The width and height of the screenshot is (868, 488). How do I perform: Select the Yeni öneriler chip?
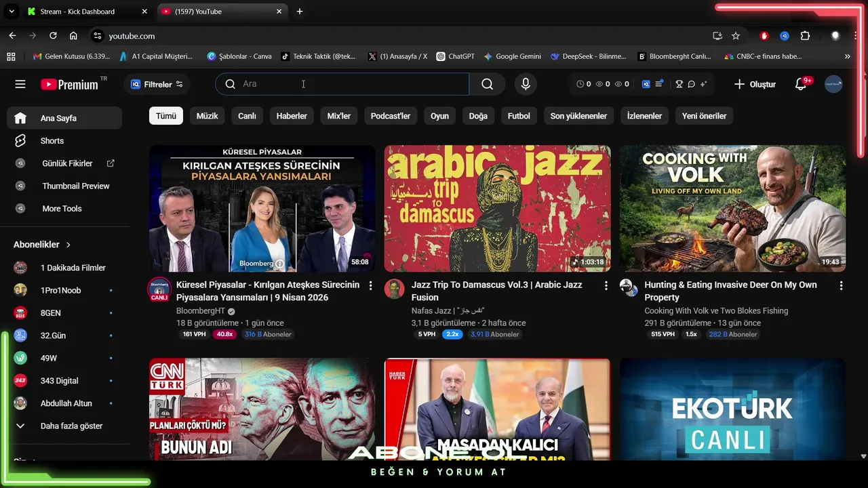(704, 116)
